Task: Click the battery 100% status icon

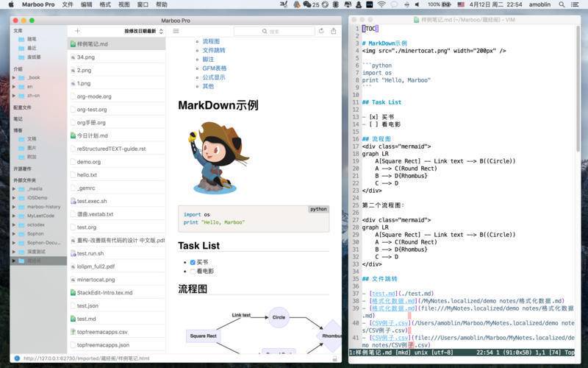Action: (440, 4)
